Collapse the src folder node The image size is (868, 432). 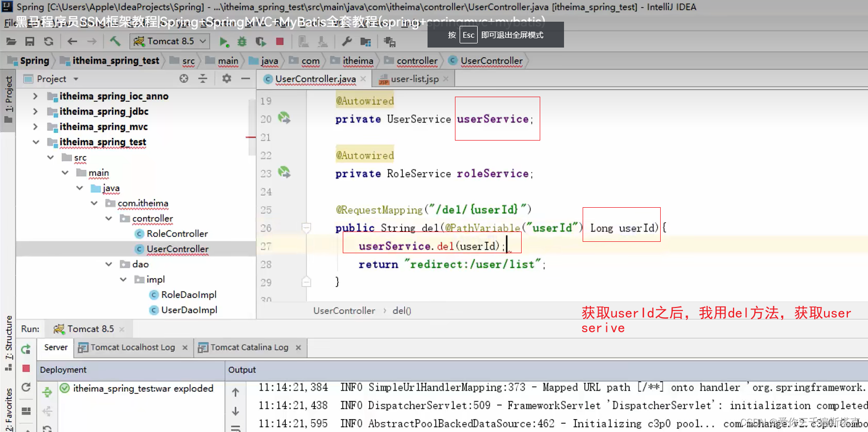click(x=50, y=157)
